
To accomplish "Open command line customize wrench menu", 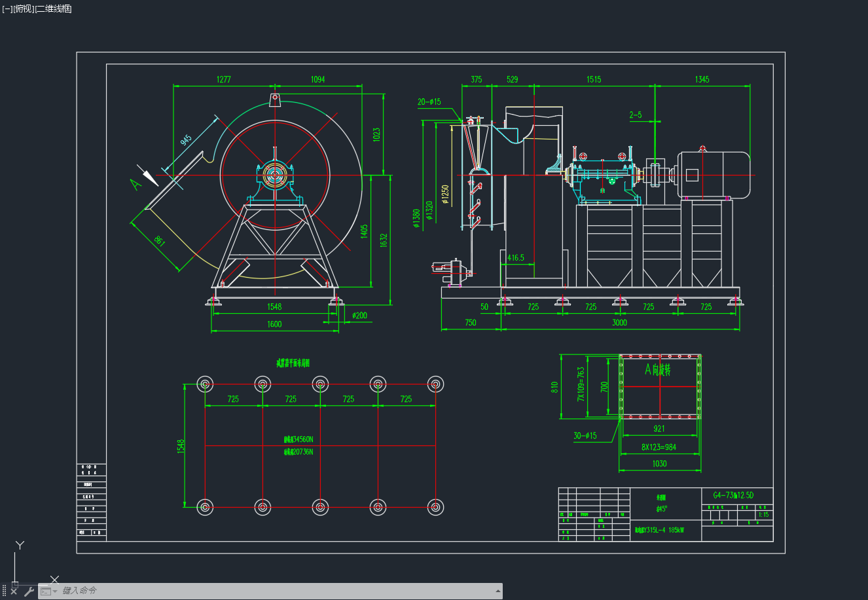I will pos(29,591).
